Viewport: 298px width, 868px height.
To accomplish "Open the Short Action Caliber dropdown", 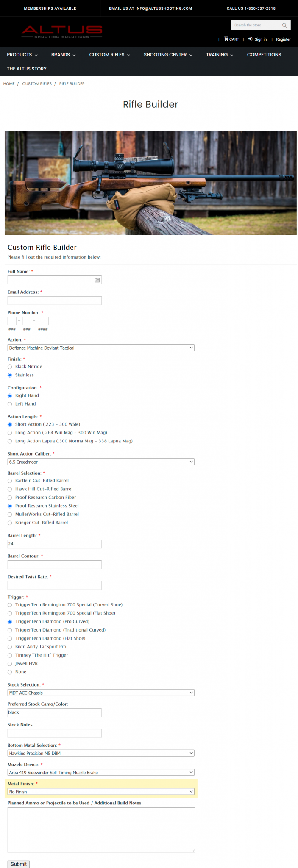I will (x=101, y=462).
